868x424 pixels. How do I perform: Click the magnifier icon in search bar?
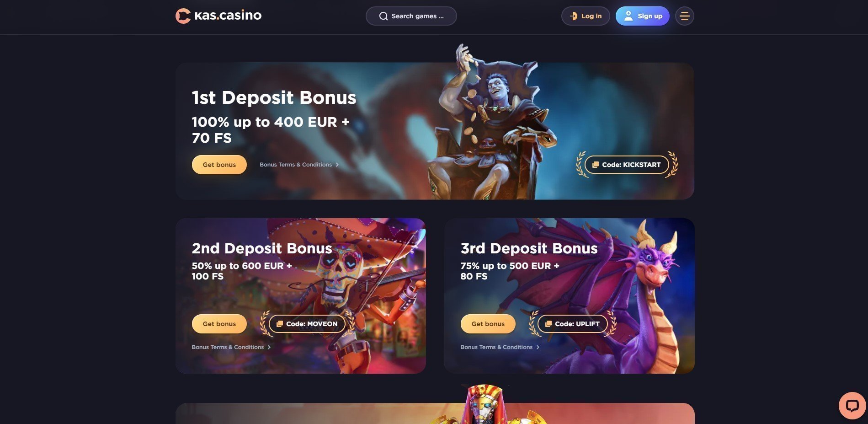(383, 16)
